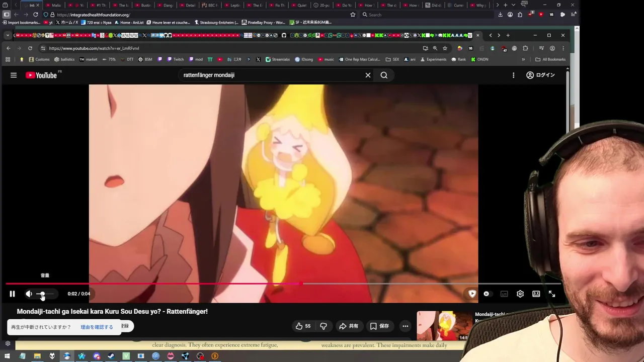
Task: Open the YouTube hamburger guide menu
Action: pyautogui.click(x=14, y=75)
